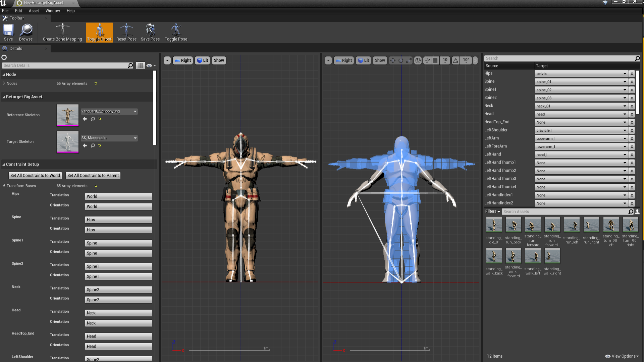Image resolution: width=644 pixels, height=362 pixels.
Task: Toggle grid snapping in the right viewport
Action: coord(435,60)
